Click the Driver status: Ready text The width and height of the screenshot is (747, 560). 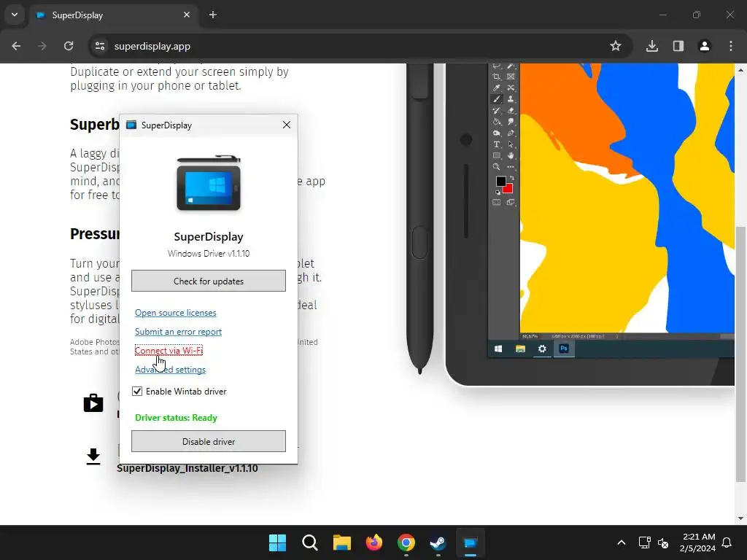[x=177, y=418]
